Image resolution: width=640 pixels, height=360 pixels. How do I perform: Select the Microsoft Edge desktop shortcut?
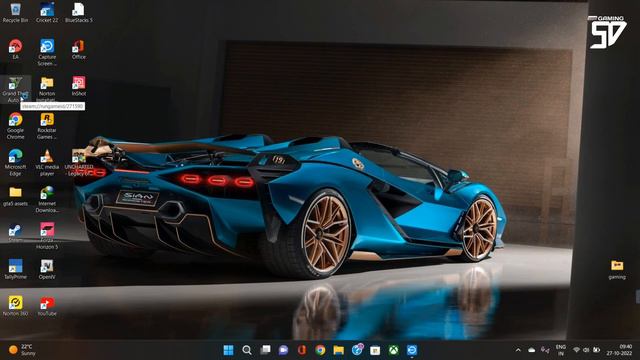[16, 162]
